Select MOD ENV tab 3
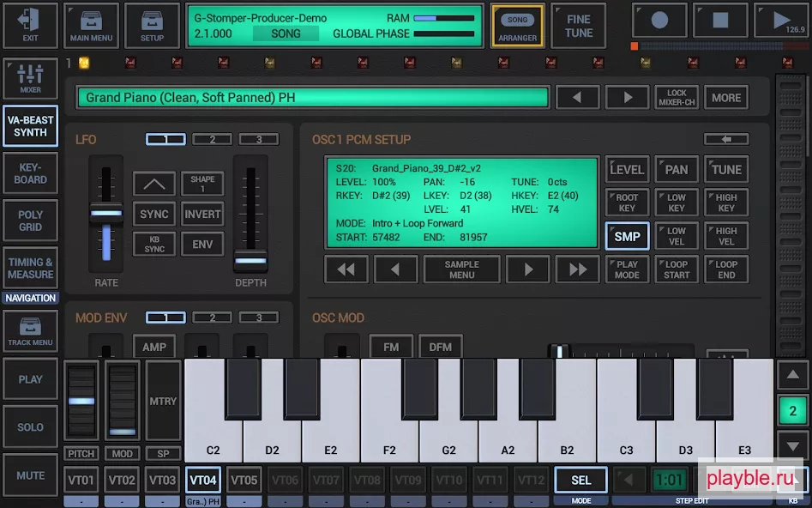This screenshot has height=508, width=812. click(x=258, y=317)
